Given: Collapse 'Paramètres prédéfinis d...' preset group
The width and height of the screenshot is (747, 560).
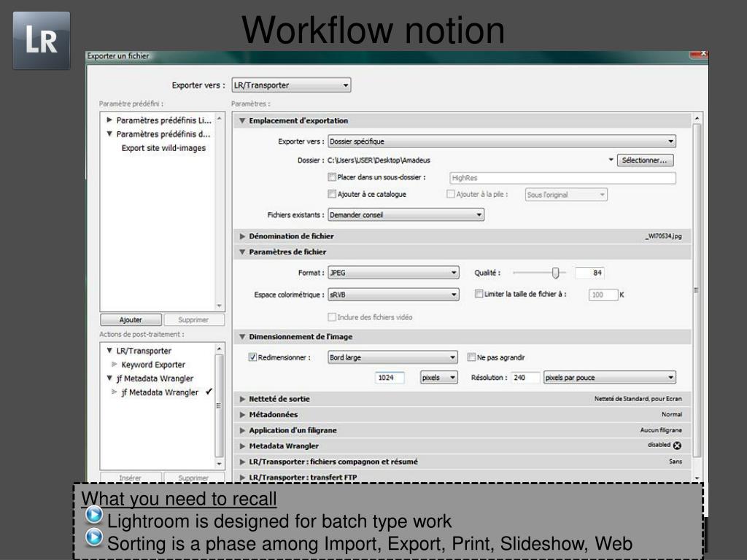Looking at the screenshot, I should click(109, 134).
